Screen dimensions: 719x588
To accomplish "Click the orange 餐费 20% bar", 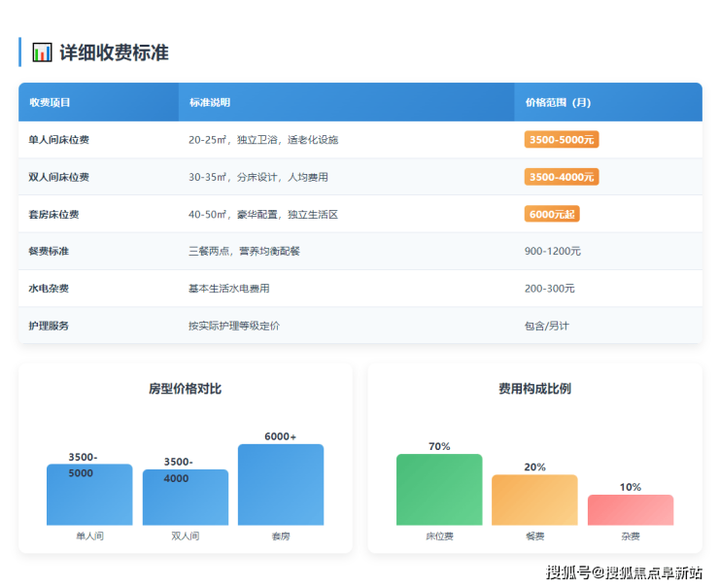I will (534, 501).
